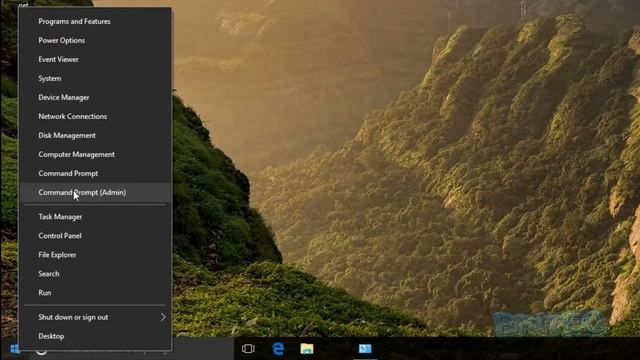Open File Explorer from the menu
This screenshot has height=360, width=640.
click(95, 255)
